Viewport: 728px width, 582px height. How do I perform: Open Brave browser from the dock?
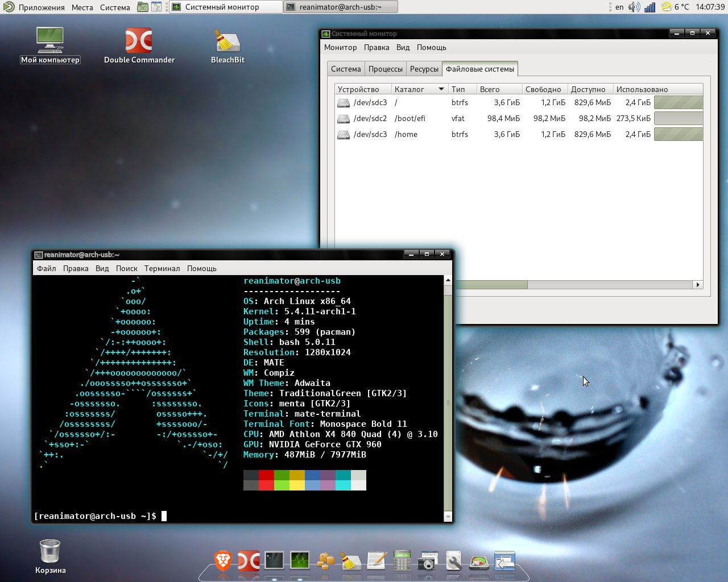[223, 561]
